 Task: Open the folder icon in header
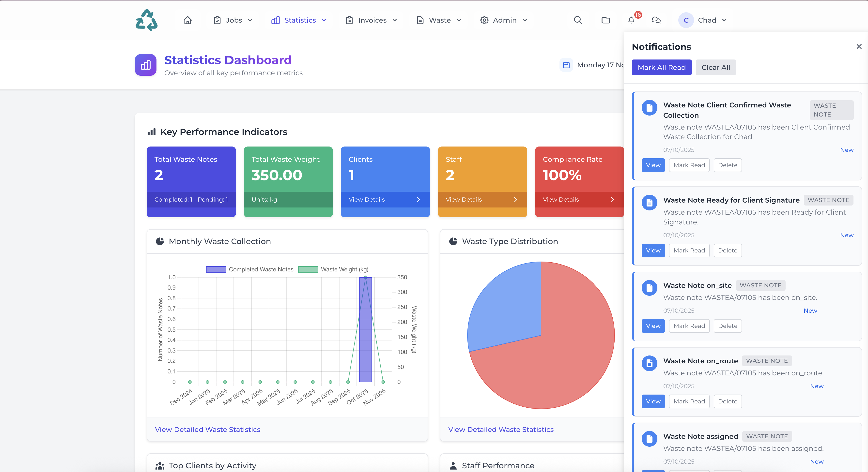pos(605,20)
